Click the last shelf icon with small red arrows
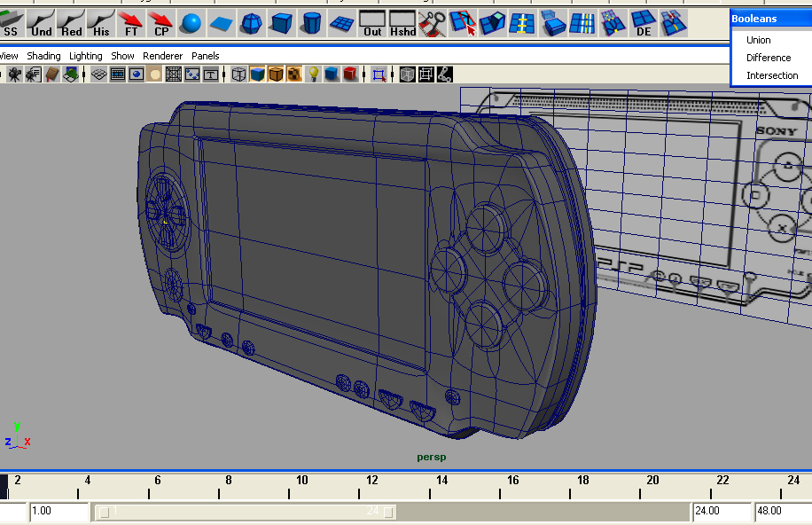The image size is (812, 525). pyautogui.click(x=673, y=23)
